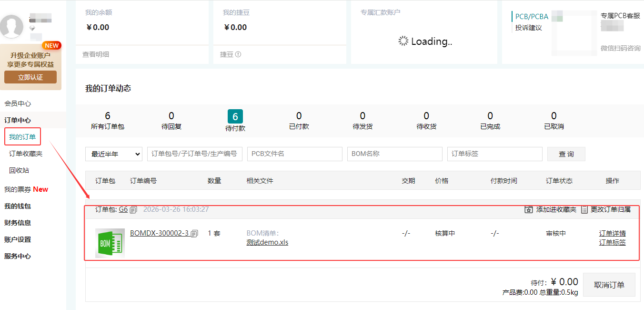Open the 订单详情 link

[612, 233]
